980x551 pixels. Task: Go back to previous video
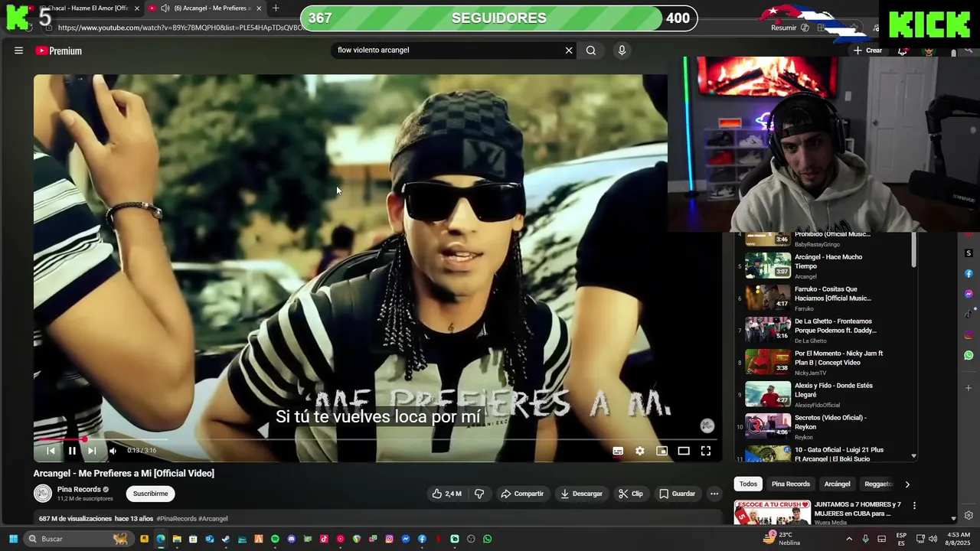(x=51, y=451)
